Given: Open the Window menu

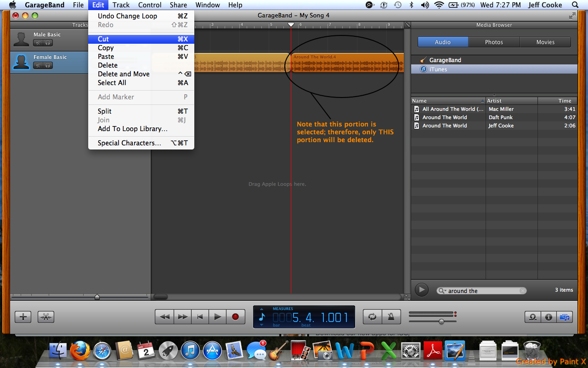Looking at the screenshot, I should (208, 5).
